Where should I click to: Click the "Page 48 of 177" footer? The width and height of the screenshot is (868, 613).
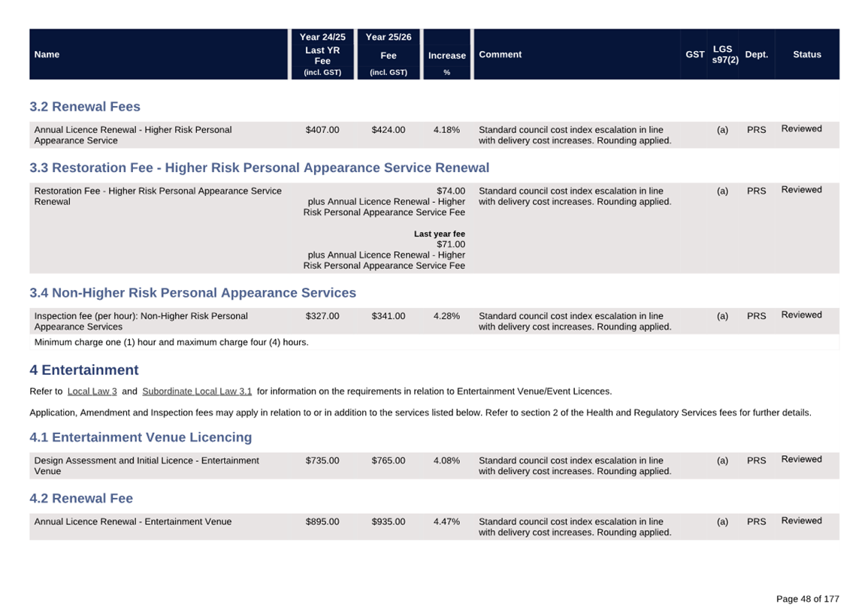point(807,599)
